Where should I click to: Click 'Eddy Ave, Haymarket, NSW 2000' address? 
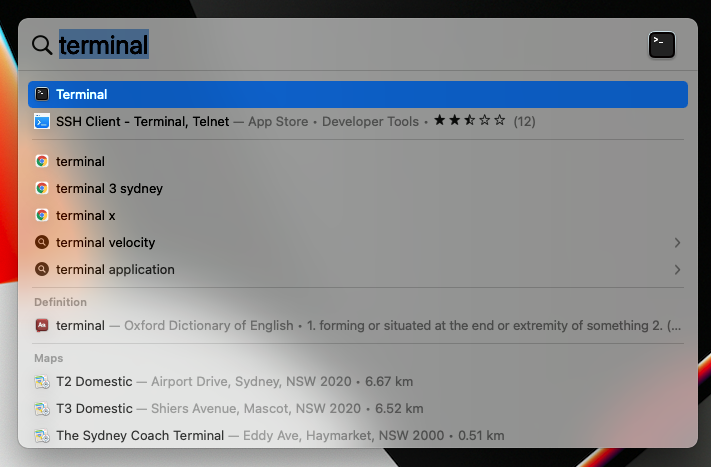343,436
